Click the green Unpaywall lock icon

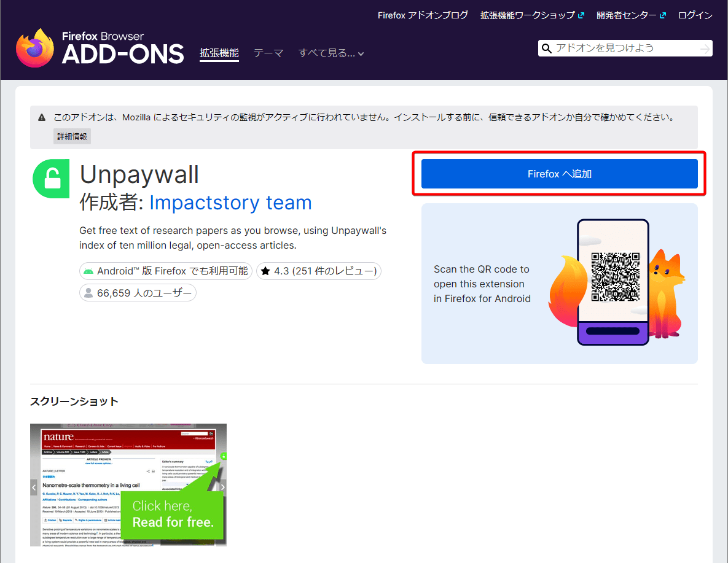click(x=51, y=179)
